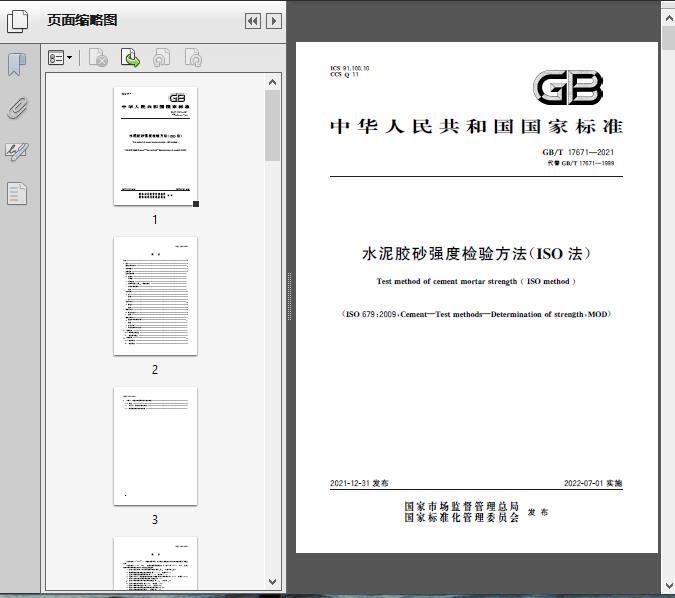Click the thumbnail panel scrollbar thumb
This screenshot has width=675, height=598.
pyautogui.click(x=272, y=125)
